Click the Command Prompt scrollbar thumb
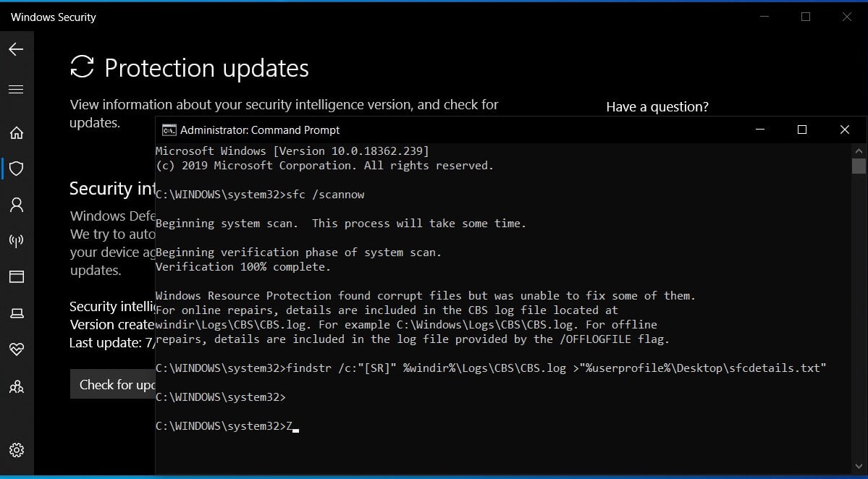This screenshot has width=868, height=479. tap(859, 166)
